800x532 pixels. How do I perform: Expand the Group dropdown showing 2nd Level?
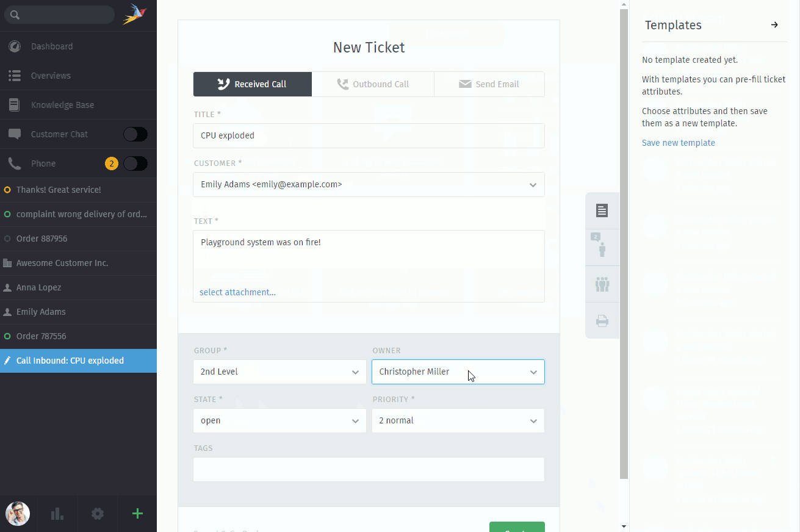(279, 372)
